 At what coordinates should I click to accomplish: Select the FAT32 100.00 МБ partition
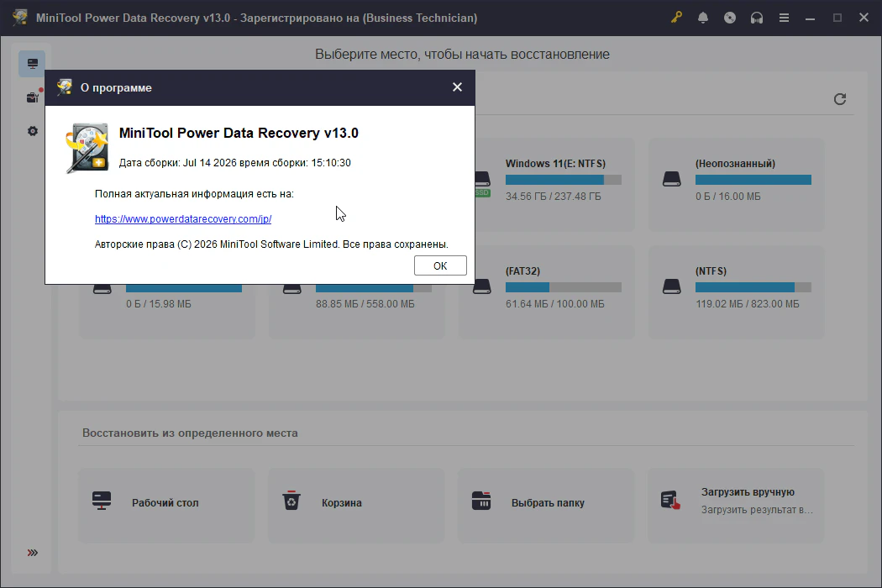pos(547,291)
